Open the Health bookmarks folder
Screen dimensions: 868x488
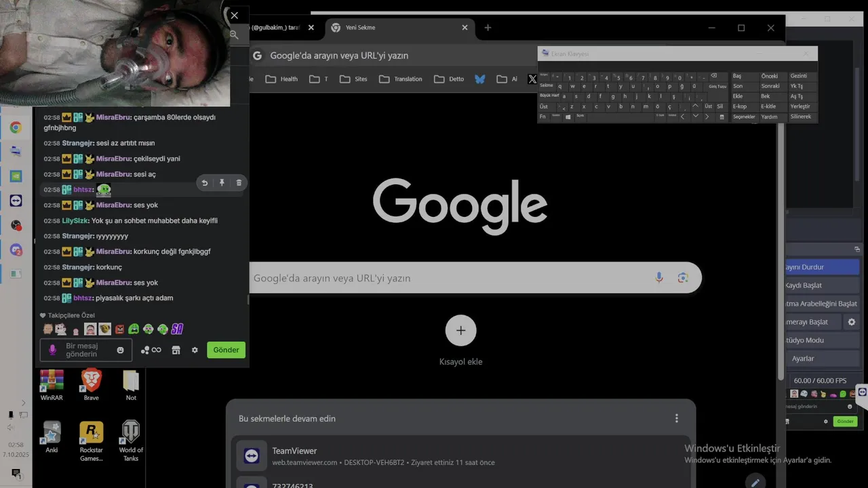click(281, 79)
